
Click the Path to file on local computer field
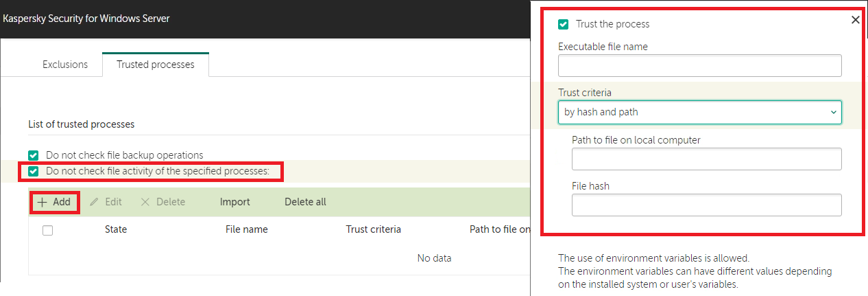[x=706, y=159]
